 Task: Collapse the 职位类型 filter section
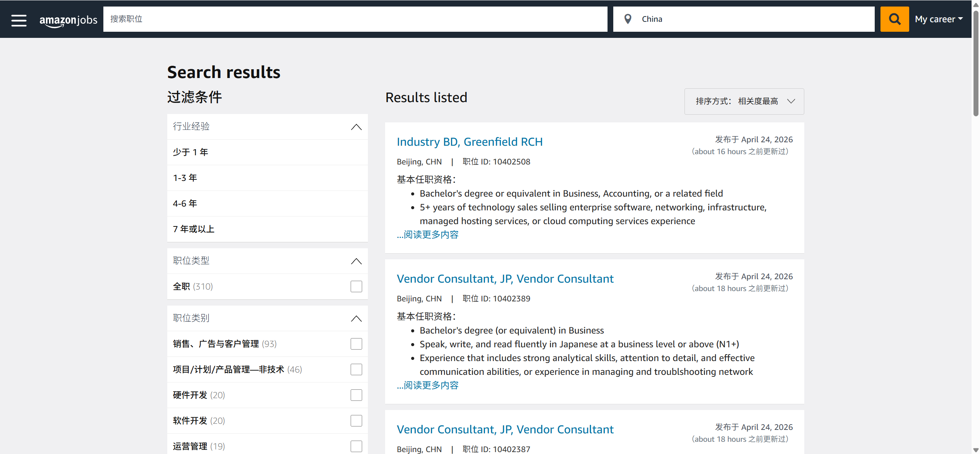356,261
